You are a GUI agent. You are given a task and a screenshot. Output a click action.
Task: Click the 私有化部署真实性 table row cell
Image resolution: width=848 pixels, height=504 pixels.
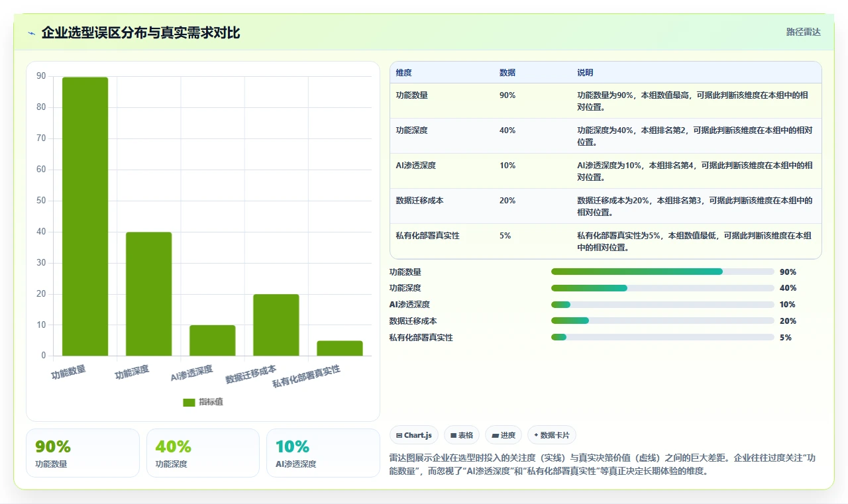point(427,235)
